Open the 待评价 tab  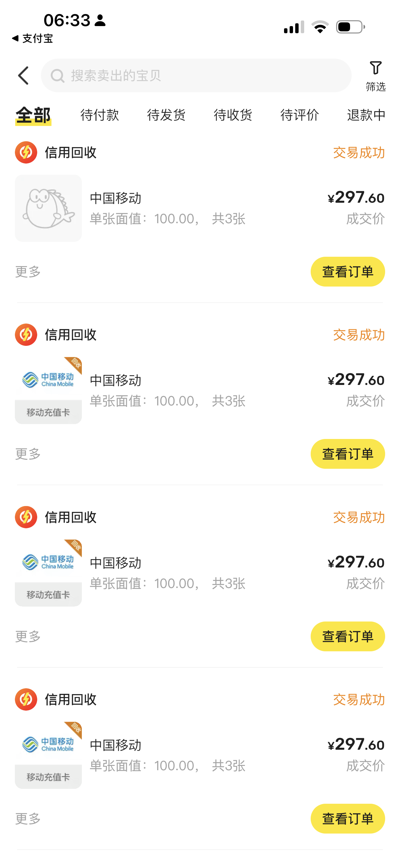coord(300,115)
